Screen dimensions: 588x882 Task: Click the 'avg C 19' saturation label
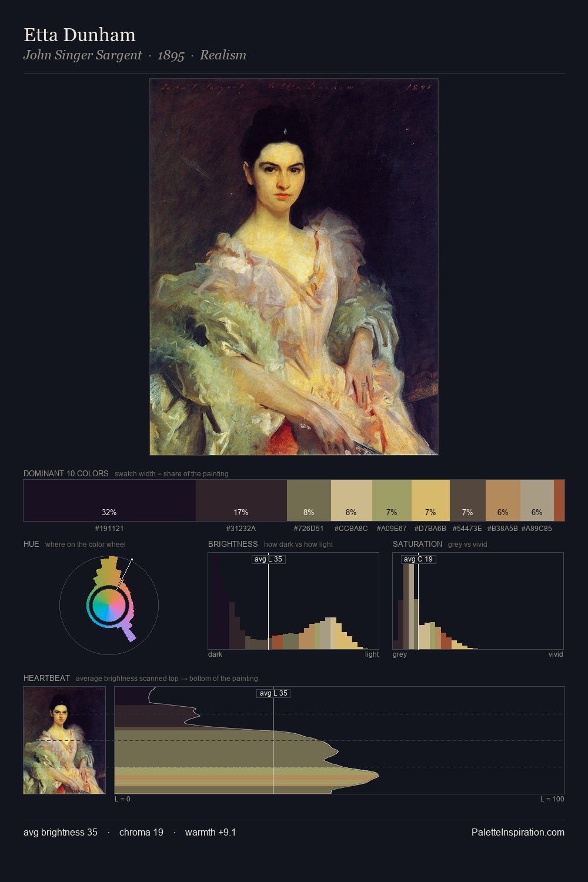coord(419,559)
